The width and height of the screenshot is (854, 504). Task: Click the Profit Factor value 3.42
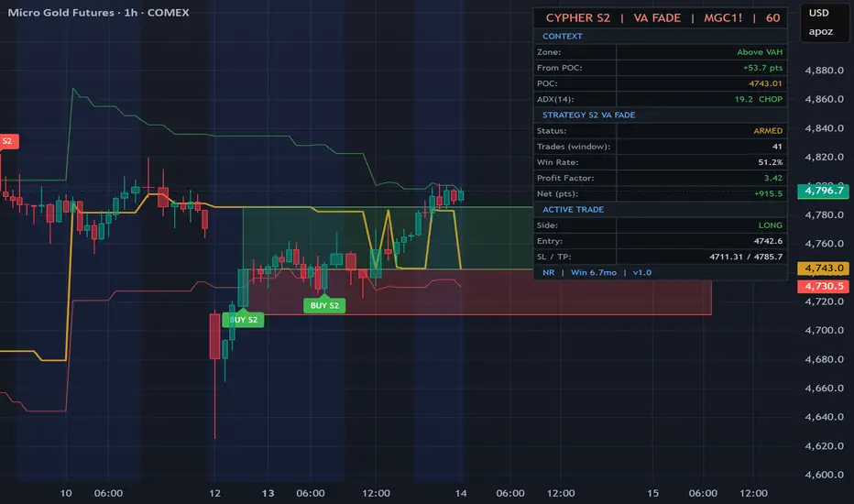coord(772,178)
